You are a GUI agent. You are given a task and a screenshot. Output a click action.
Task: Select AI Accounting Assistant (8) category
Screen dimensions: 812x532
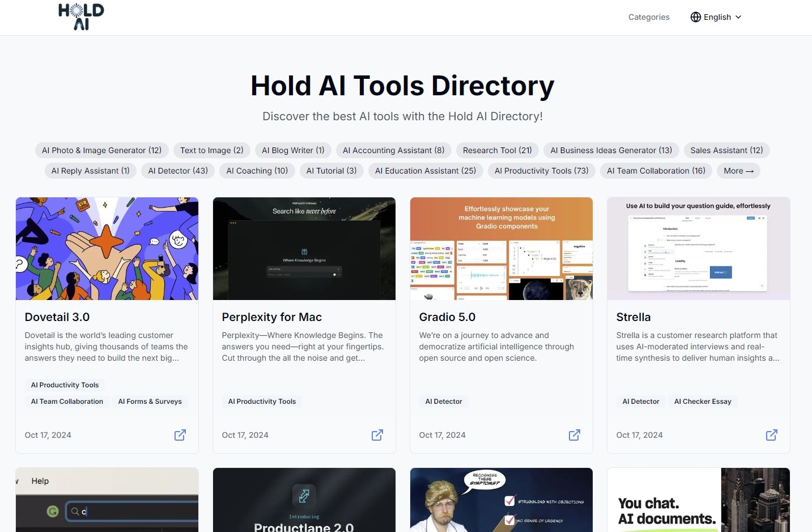coord(394,150)
